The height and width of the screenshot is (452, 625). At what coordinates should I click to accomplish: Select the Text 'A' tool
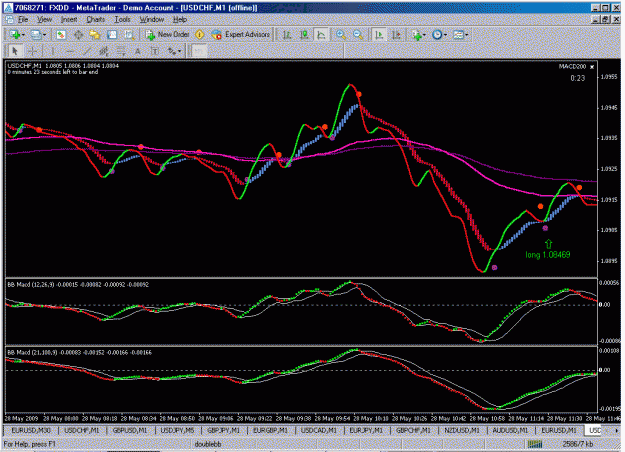pos(138,51)
